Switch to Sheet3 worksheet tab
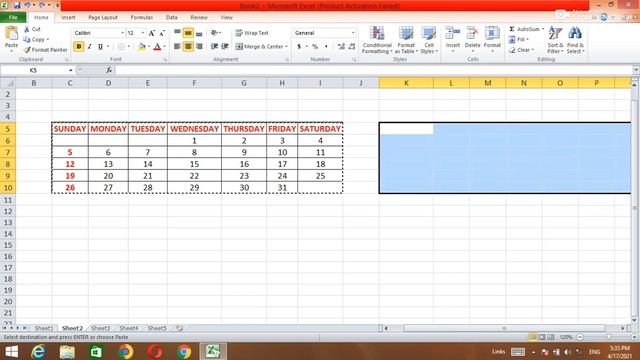Screen dimensions: 640x360 click(x=100, y=328)
